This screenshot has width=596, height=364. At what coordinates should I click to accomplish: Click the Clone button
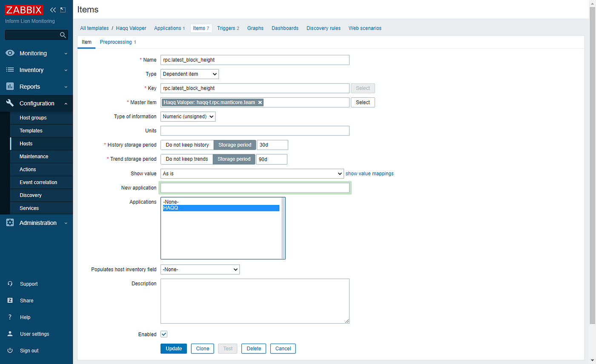[203, 349]
